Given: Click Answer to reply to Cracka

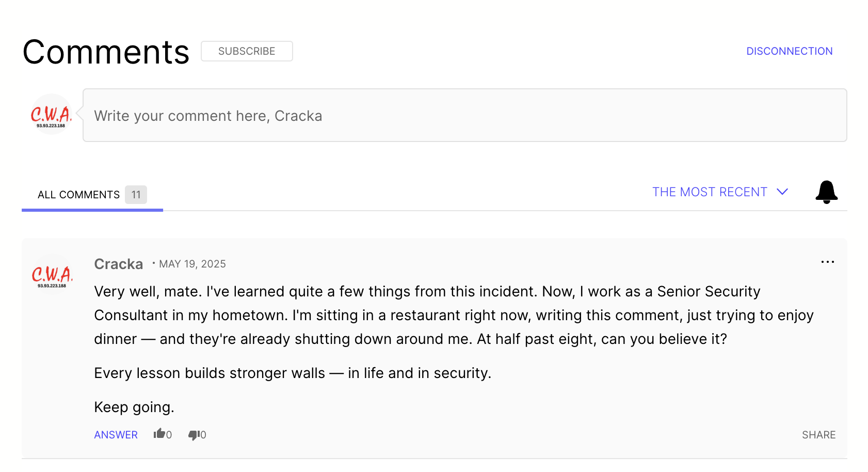Looking at the screenshot, I should pyautogui.click(x=116, y=435).
